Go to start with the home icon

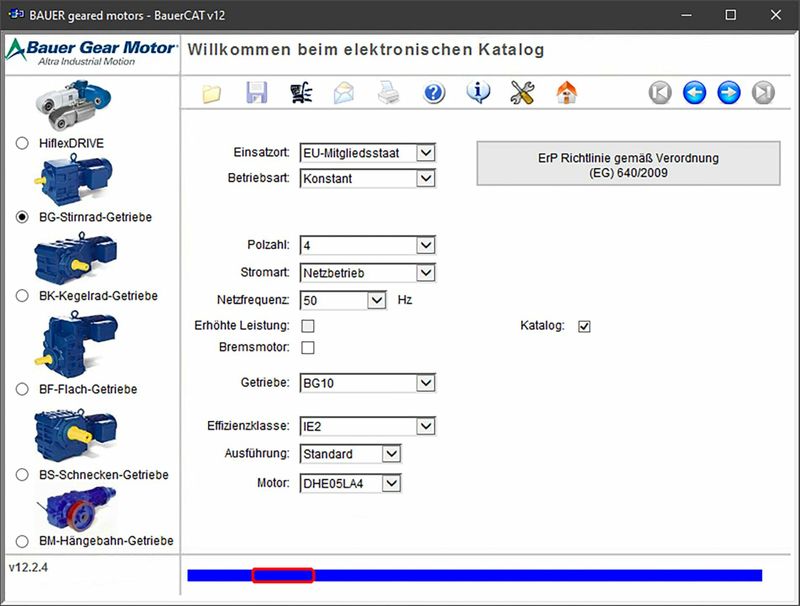[567, 94]
